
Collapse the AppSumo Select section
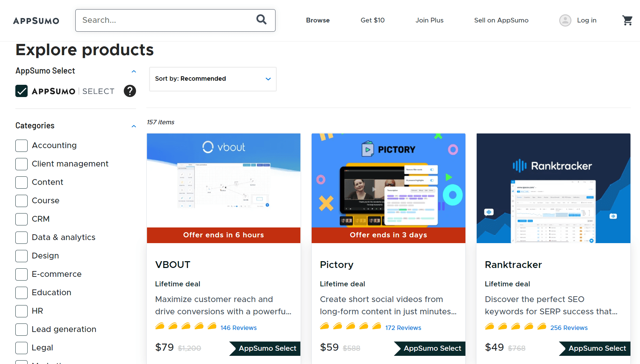(x=134, y=71)
